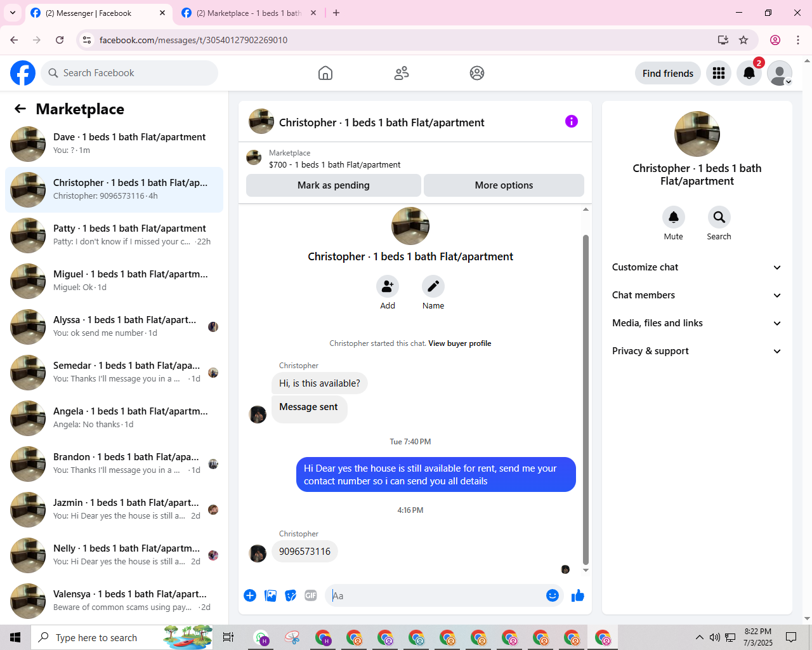This screenshot has width=812, height=650.
Task: Go back using the Marketplace arrow
Action: pos(20,109)
